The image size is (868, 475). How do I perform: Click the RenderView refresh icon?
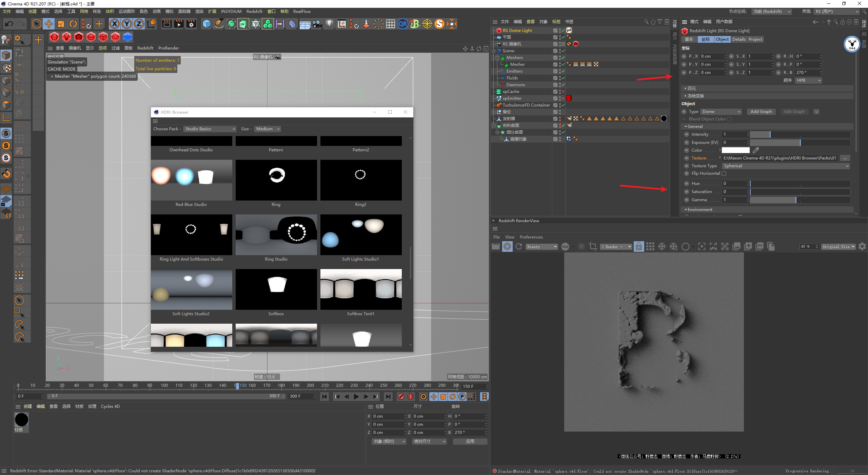click(x=519, y=247)
